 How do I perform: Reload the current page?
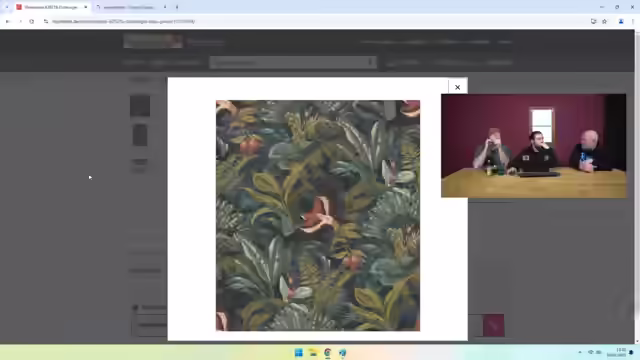31,21
